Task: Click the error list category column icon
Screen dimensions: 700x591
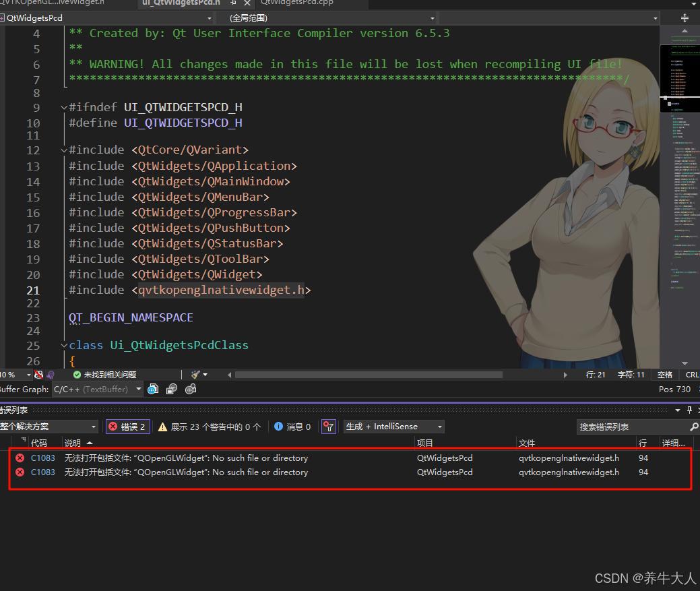Action: [24, 441]
